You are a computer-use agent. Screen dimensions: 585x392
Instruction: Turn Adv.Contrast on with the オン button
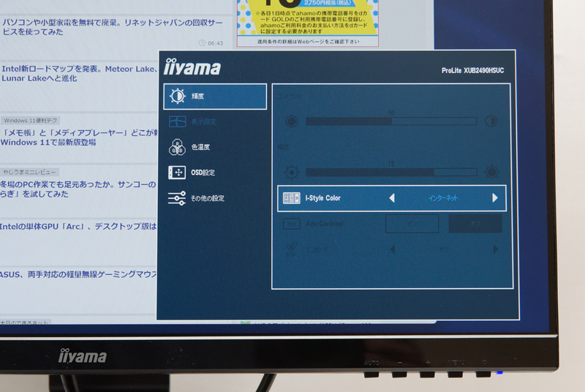click(412, 224)
